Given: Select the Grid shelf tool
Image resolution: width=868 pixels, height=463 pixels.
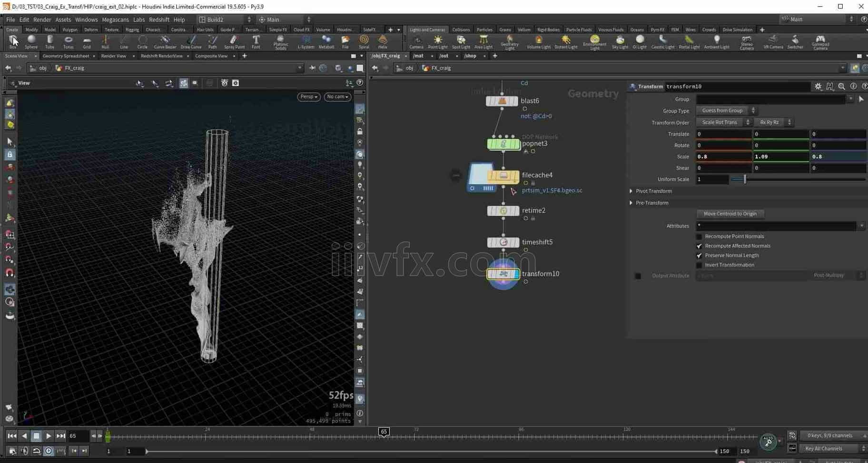Looking at the screenshot, I should [x=87, y=42].
